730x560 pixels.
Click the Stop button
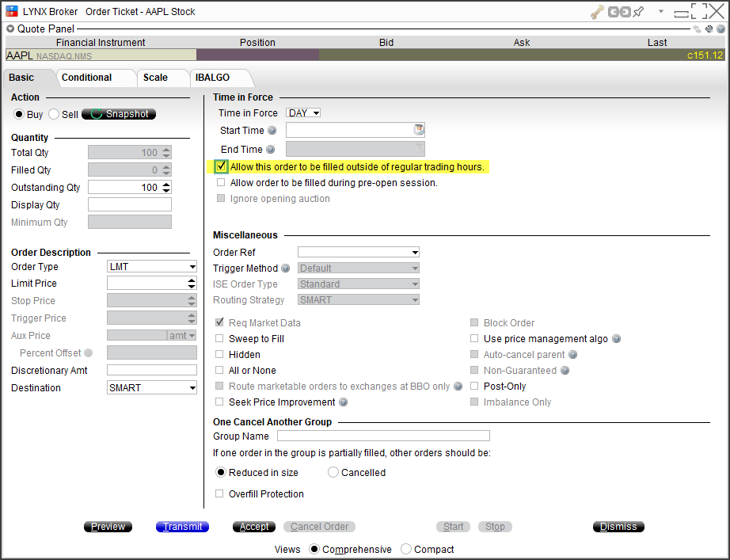(x=495, y=527)
